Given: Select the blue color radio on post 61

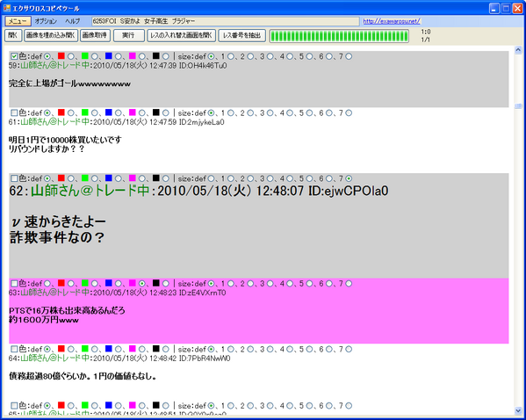Looking at the screenshot, I should tap(118, 112).
